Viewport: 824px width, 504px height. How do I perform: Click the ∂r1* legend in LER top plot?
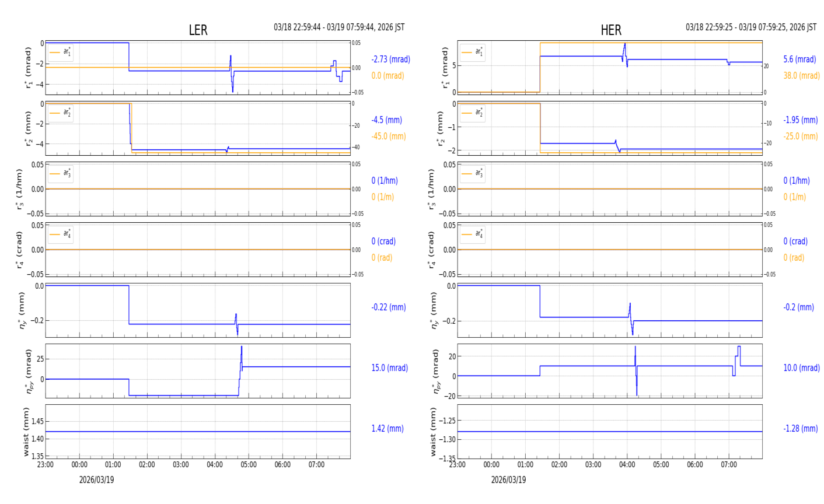[61, 52]
